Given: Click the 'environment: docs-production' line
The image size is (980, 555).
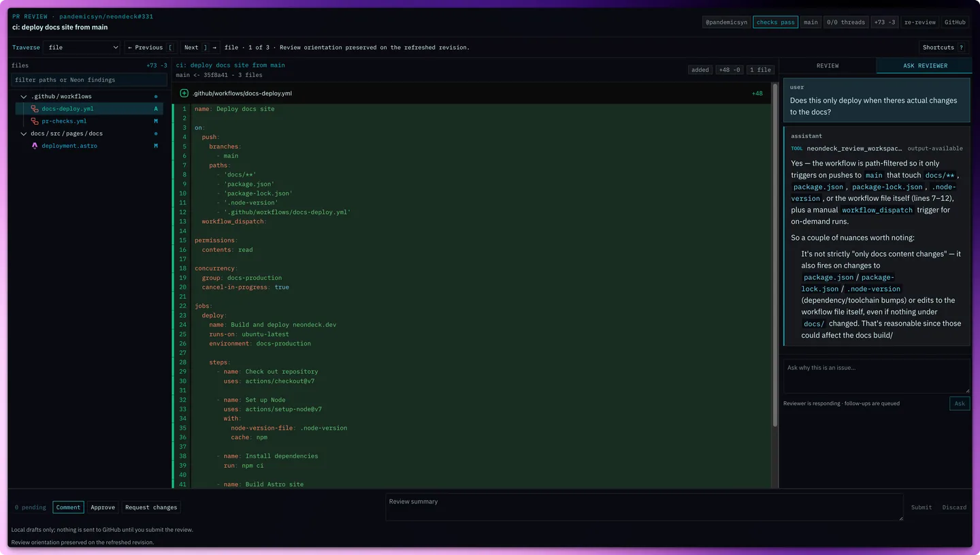Looking at the screenshot, I should [260, 344].
